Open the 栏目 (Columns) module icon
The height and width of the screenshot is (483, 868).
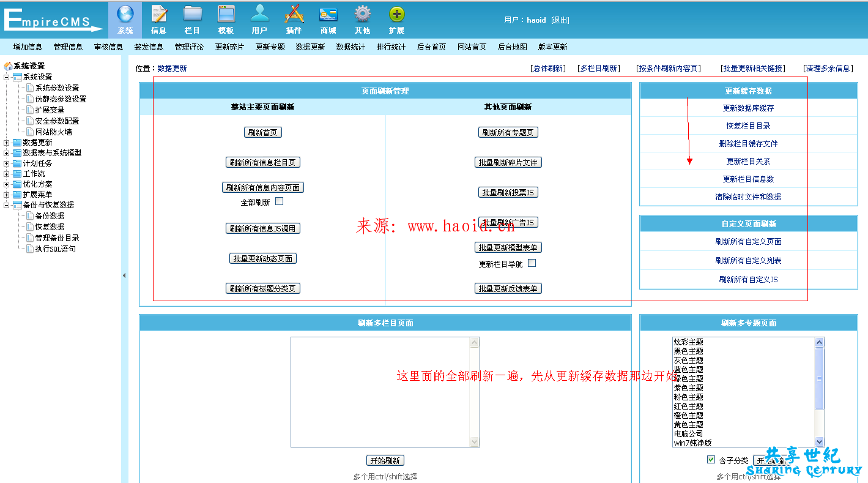point(192,19)
